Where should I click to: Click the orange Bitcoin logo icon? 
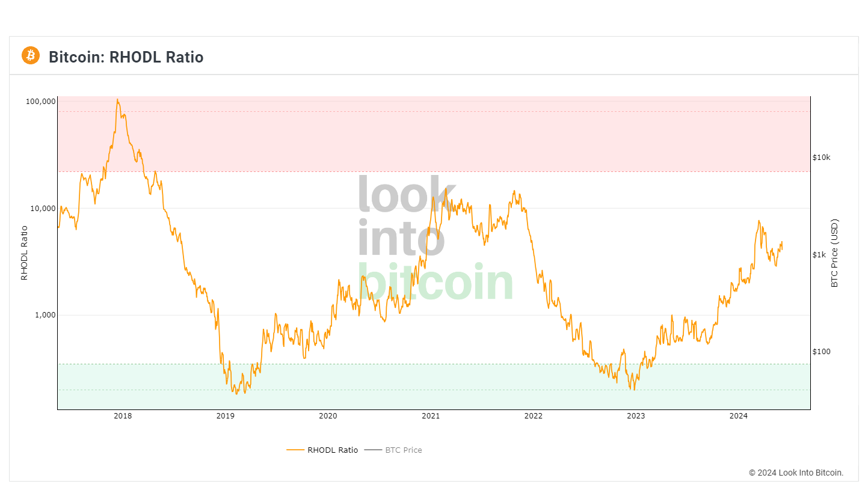coord(31,56)
